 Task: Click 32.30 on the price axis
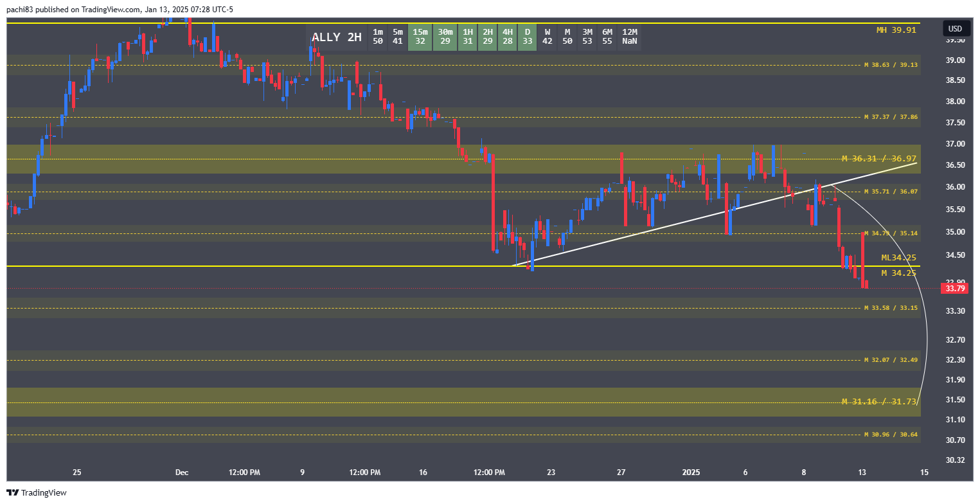tap(956, 360)
